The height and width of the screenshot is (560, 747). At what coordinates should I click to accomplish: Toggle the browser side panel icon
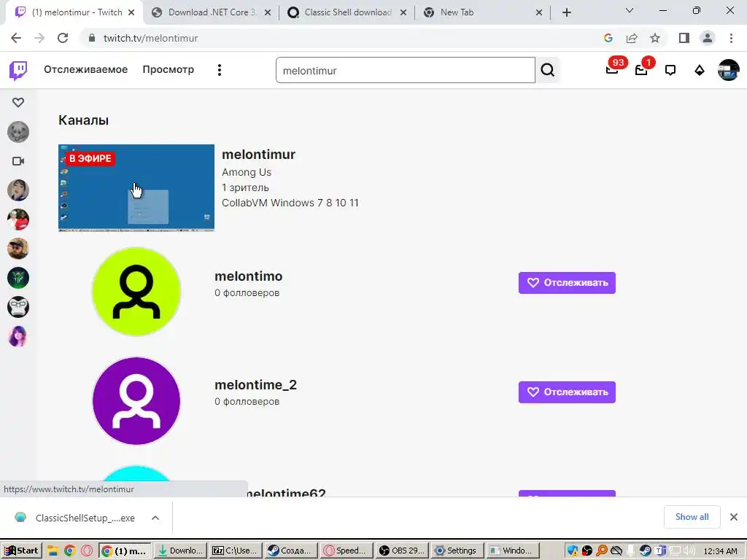click(684, 38)
